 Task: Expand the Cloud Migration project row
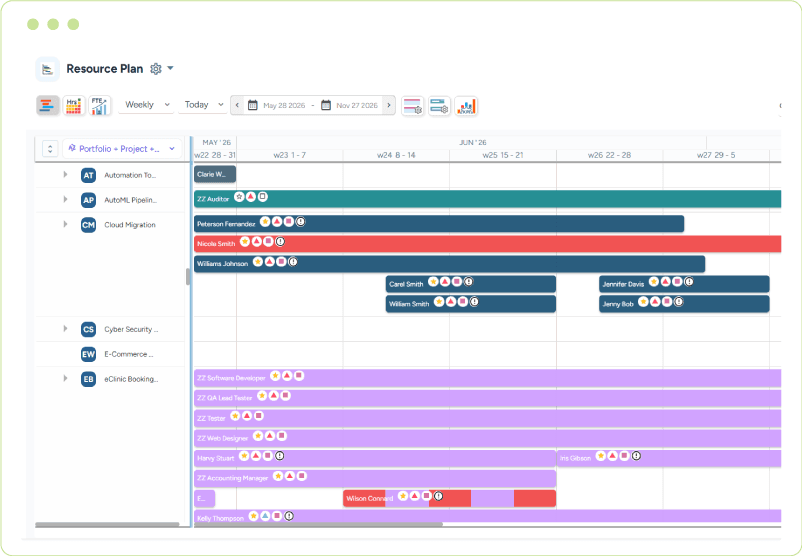coord(65,224)
